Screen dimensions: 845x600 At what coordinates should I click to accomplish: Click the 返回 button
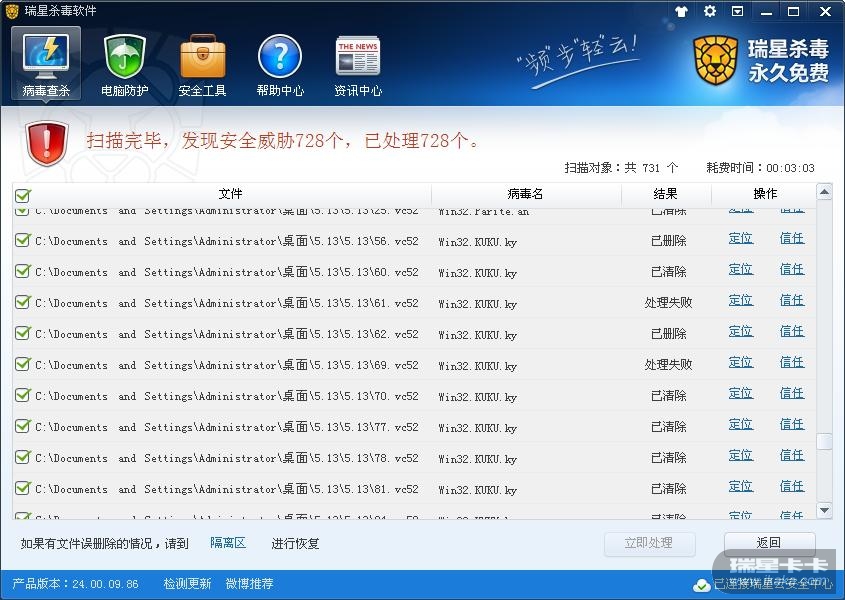click(769, 543)
